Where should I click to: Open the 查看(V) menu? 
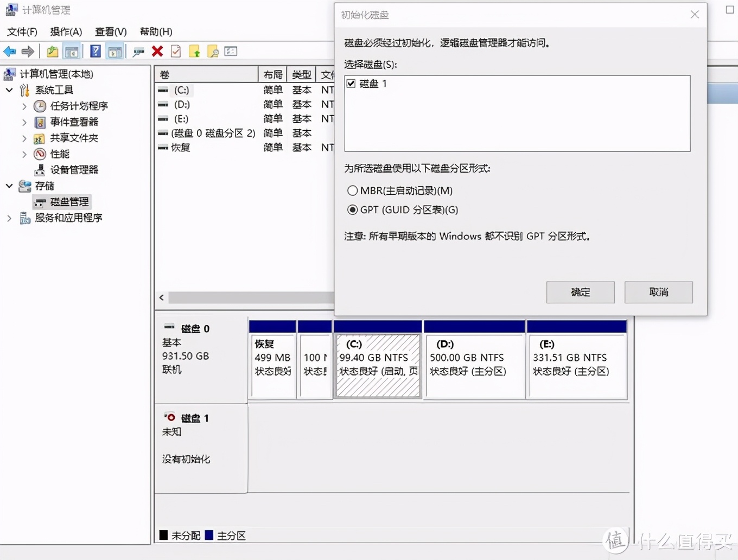(x=110, y=31)
